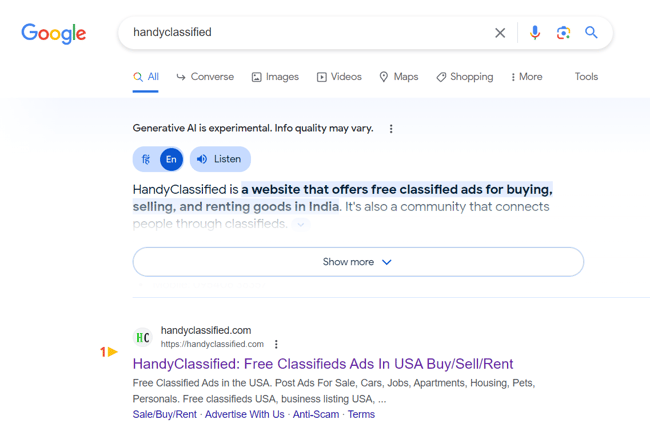Switch to the Images tab

275,77
